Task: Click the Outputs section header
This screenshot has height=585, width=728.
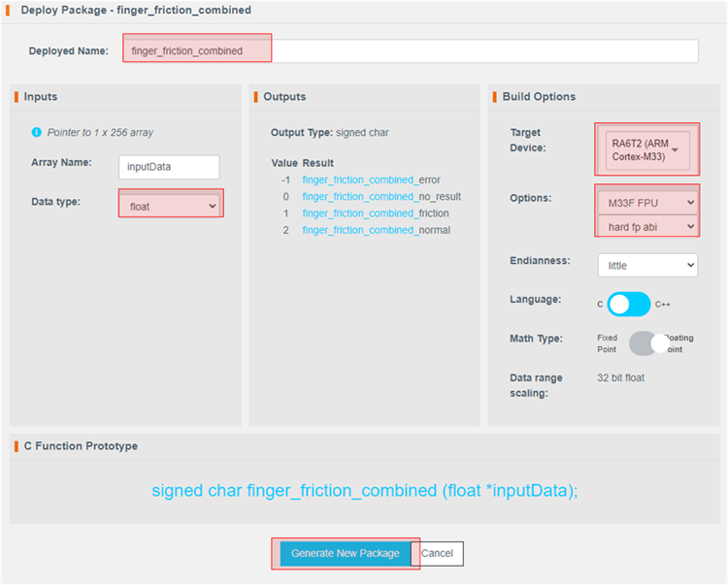Action: tap(284, 97)
